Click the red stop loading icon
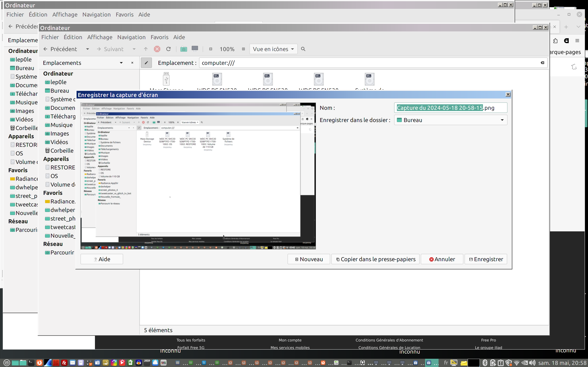 tap(157, 49)
